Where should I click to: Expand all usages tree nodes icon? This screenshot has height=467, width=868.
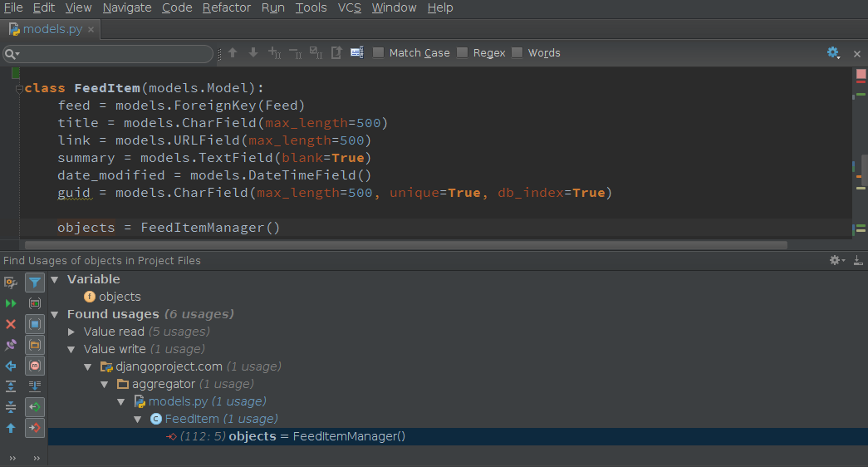(x=11, y=386)
